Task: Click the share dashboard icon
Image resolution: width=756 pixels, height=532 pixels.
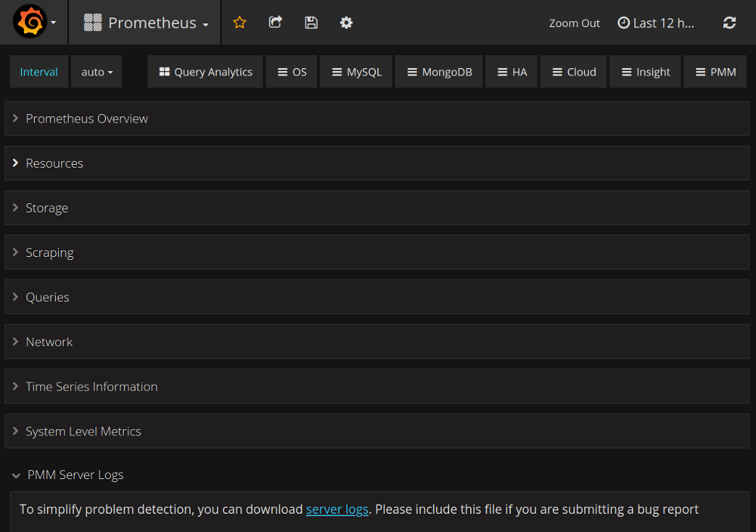Action: [x=275, y=23]
